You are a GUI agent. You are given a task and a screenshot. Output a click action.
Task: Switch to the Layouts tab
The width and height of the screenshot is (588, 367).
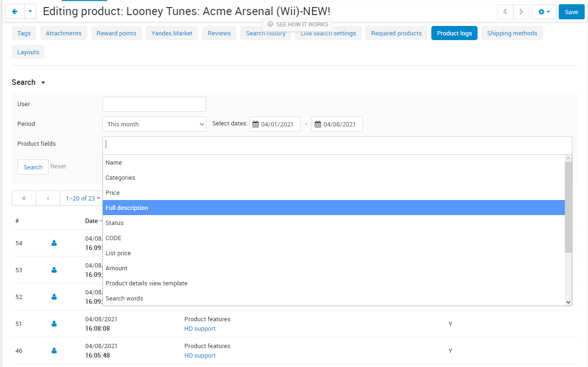[x=28, y=52]
